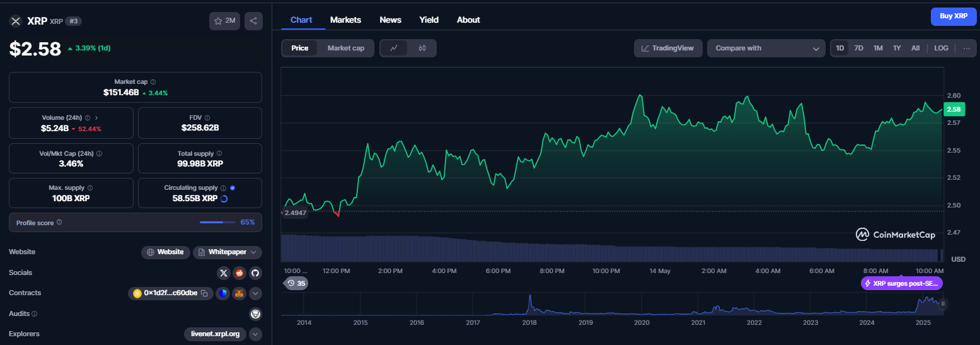Click the history counter icon showing 35
The image size is (980, 345).
(x=296, y=283)
